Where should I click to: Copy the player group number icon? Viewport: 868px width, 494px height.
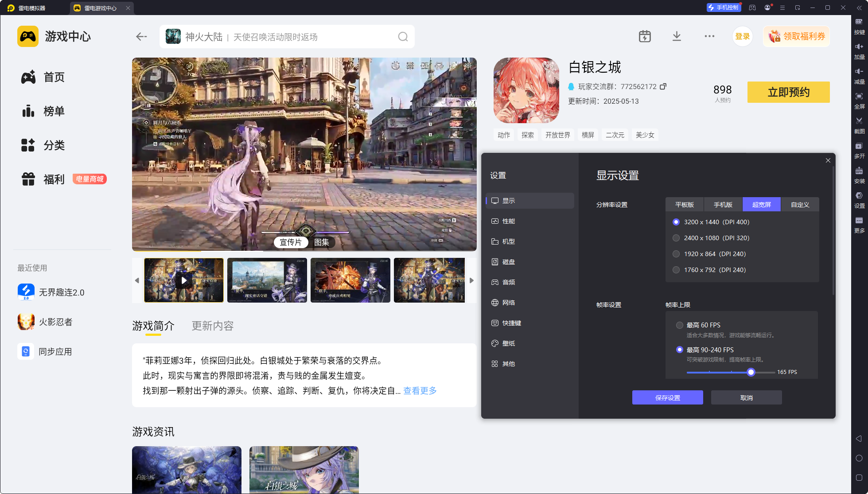(x=663, y=86)
